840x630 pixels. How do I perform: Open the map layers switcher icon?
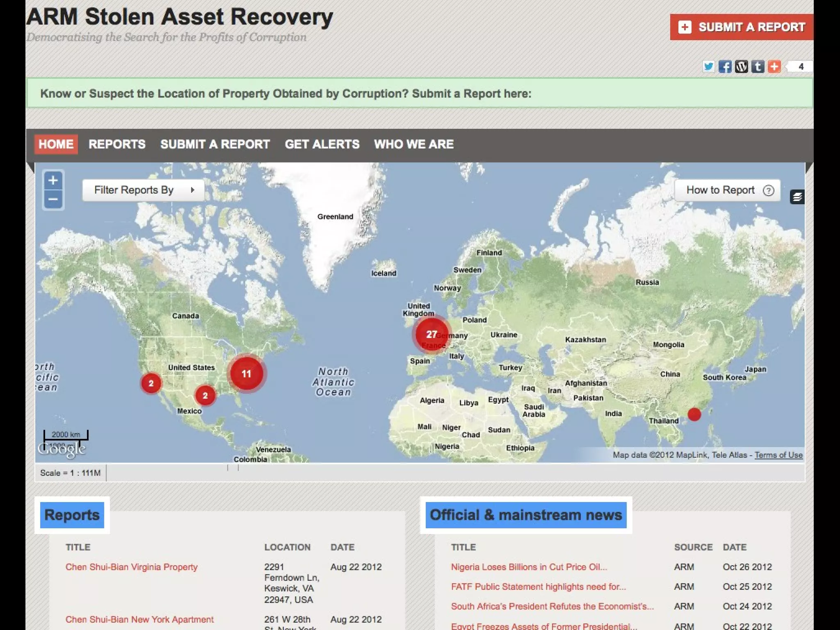(797, 197)
